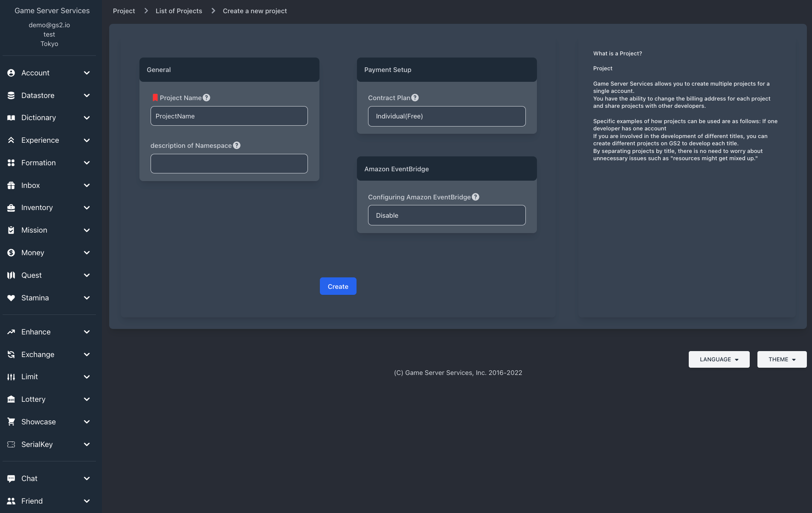Expand the Lottery section chevron
This screenshot has width=812, height=513.
coord(87,399)
